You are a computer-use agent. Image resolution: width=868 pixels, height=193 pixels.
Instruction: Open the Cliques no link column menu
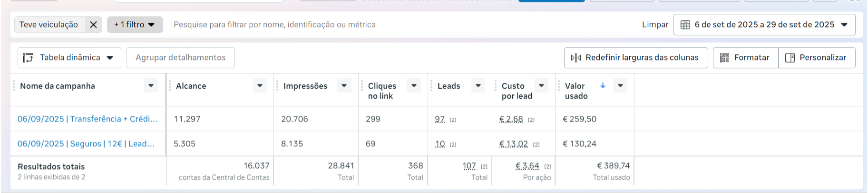click(414, 86)
